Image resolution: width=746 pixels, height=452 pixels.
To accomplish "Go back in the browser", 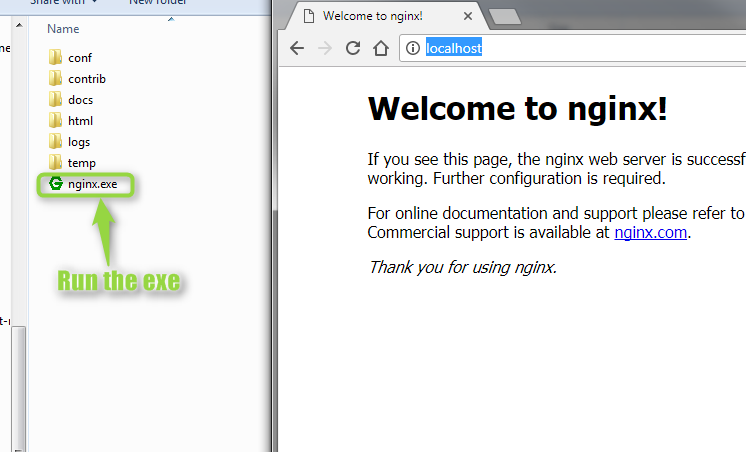I will (x=297, y=48).
